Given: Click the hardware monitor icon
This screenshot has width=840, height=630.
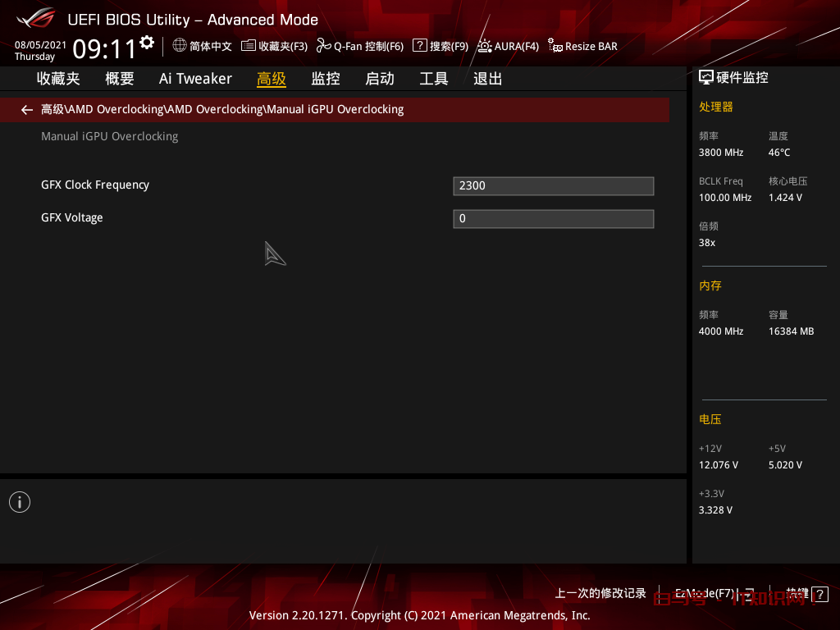Looking at the screenshot, I should point(706,78).
